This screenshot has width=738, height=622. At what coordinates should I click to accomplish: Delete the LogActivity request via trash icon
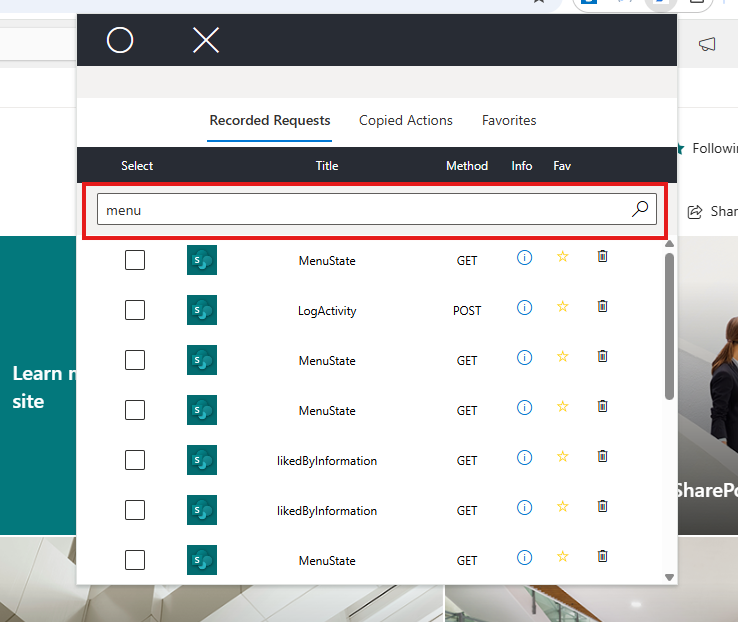(602, 307)
